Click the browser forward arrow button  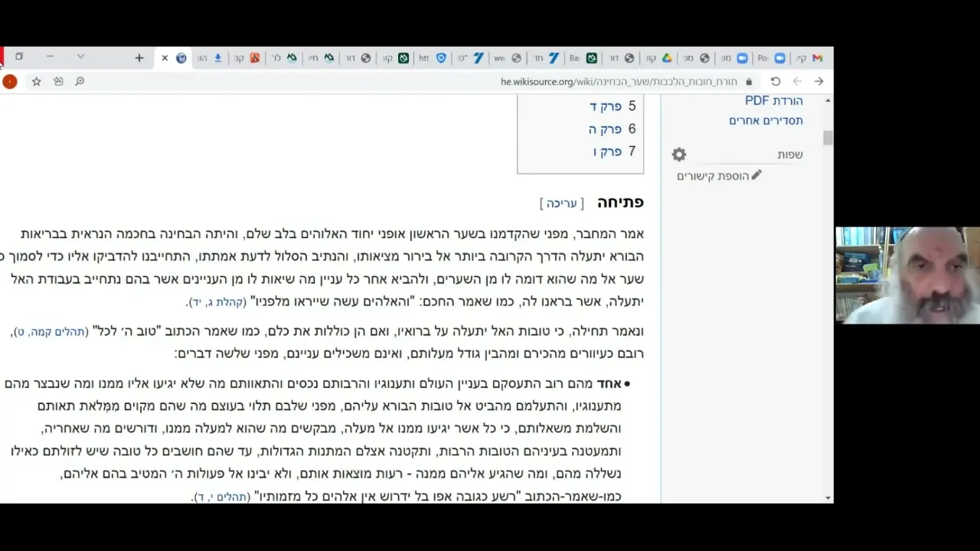tap(818, 81)
